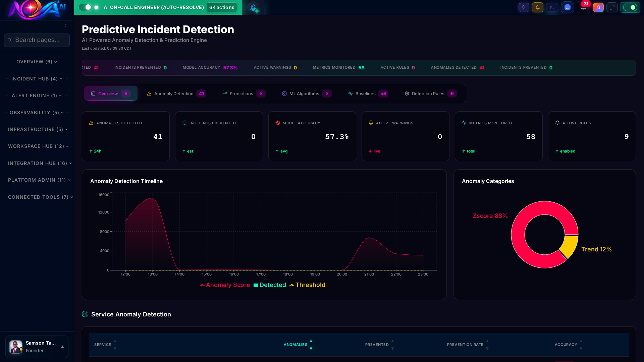Select the Baselines tab with 58 count
644x362 pixels.
pos(368,94)
